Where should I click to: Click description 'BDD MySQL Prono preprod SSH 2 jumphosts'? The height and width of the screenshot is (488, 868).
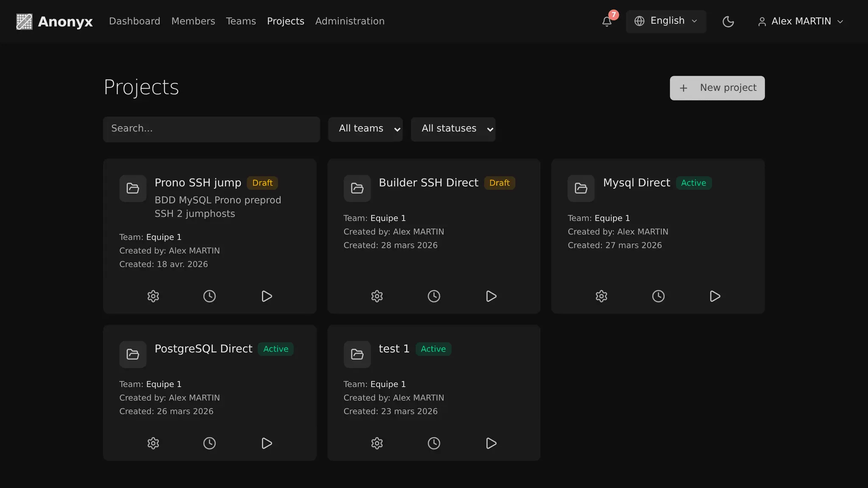pos(218,207)
